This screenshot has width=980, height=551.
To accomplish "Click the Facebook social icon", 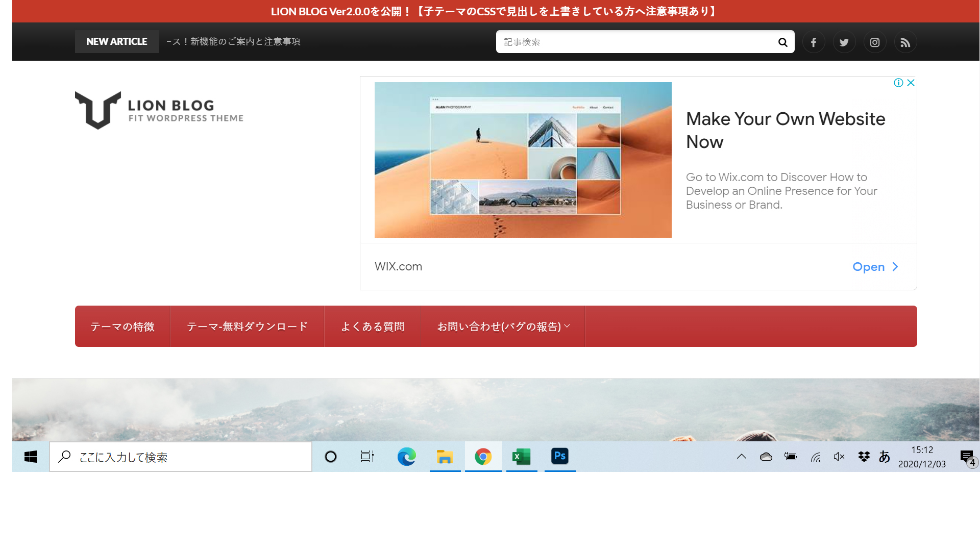I will (814, 42).
